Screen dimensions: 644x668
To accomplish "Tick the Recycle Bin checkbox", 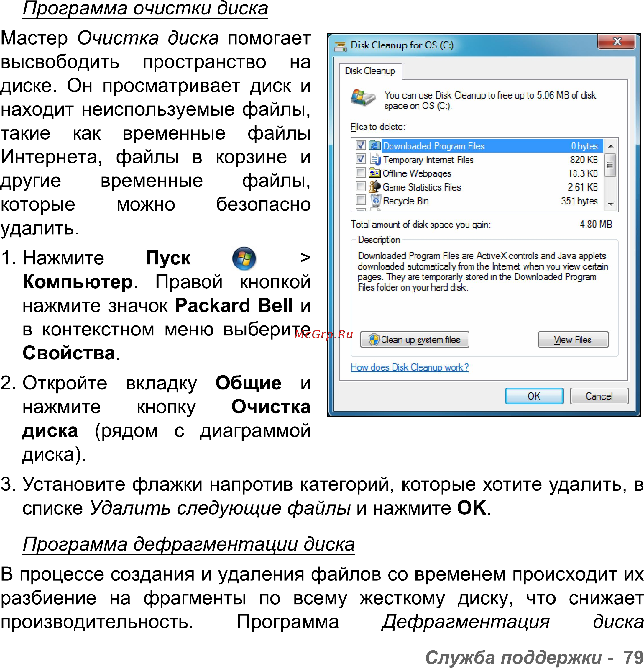I will point(361,200).
